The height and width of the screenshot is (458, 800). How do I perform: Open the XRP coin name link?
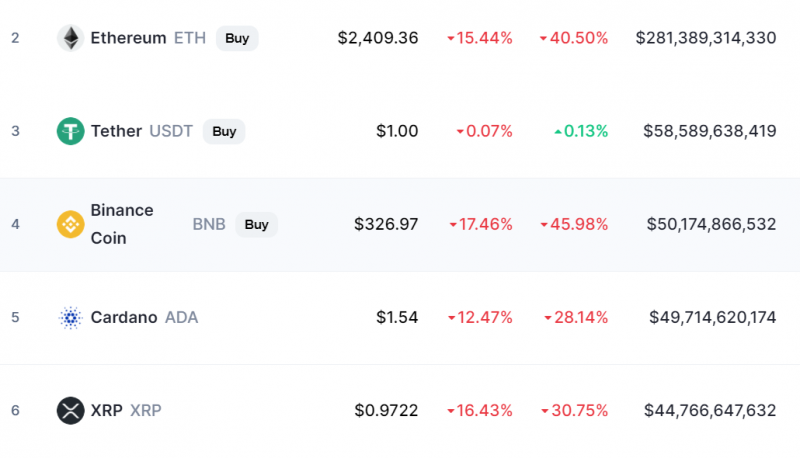pyautogui.click(x=107, y=411)
